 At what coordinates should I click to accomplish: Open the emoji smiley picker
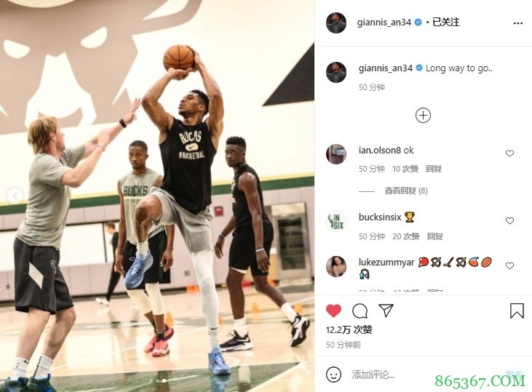(x=333, y=375)
